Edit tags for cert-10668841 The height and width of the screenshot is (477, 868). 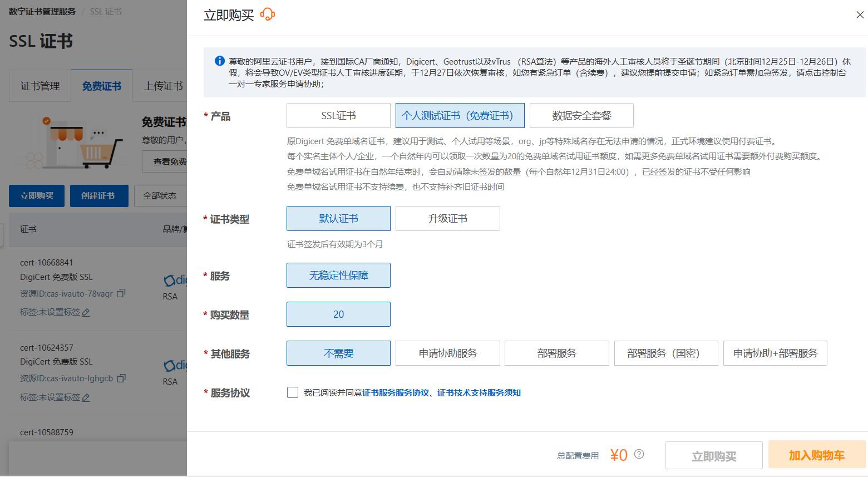point(86,312)
